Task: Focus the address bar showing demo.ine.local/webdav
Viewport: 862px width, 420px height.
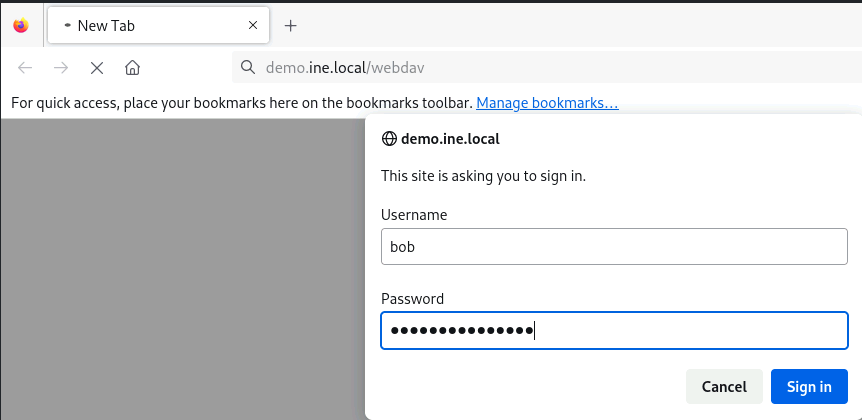Action: [x=500, y=68]
